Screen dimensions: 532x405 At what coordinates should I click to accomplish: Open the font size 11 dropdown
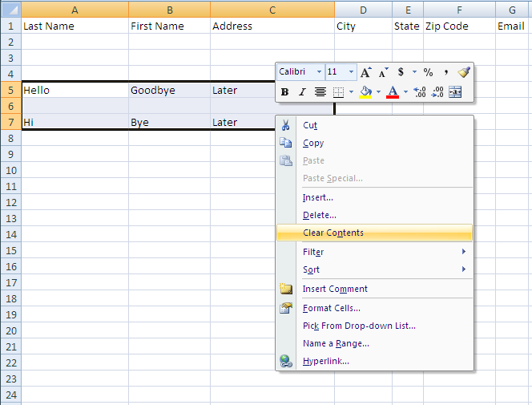351,71
